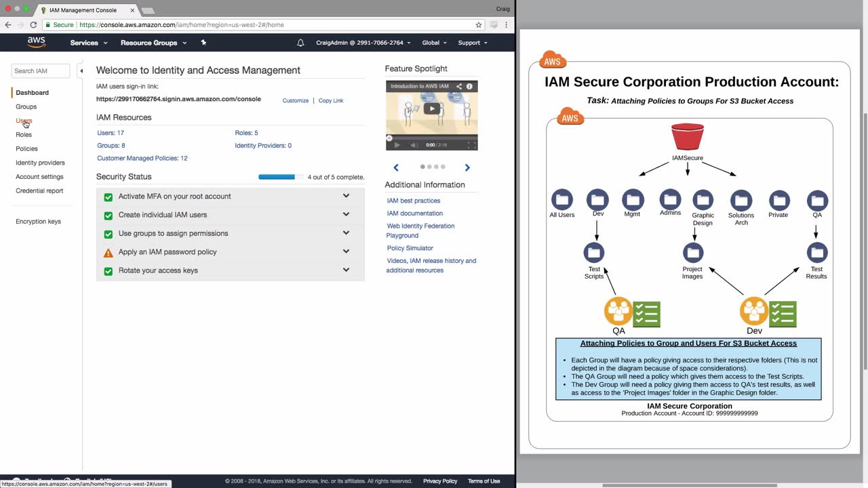Screen dimensions: 868x488
Task: Collapse the IAM sidebar with the arrow
Action: click(x=81, y=70)
